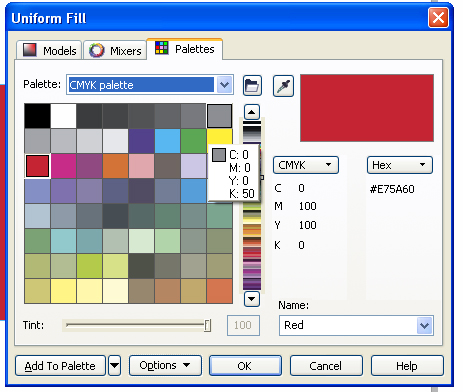Select the light teal swatch in sixth row
This screenshot has height=392, width=463.
63,241
